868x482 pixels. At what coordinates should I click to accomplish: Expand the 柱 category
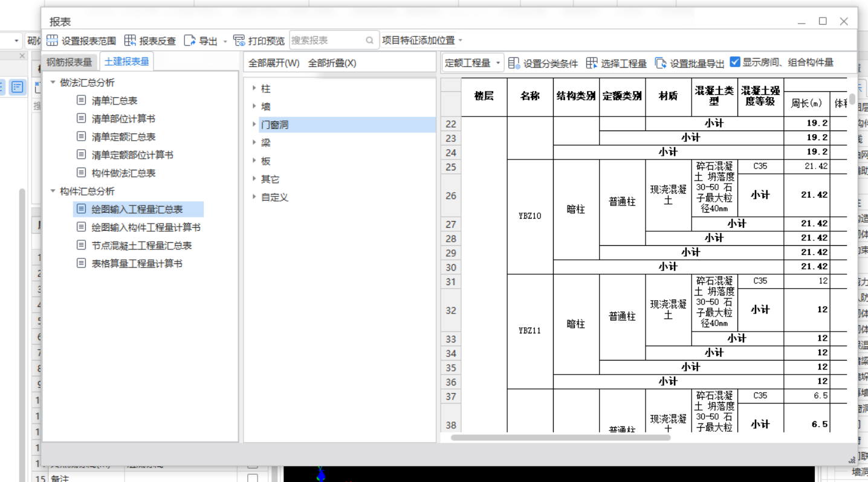pos(254,88)
